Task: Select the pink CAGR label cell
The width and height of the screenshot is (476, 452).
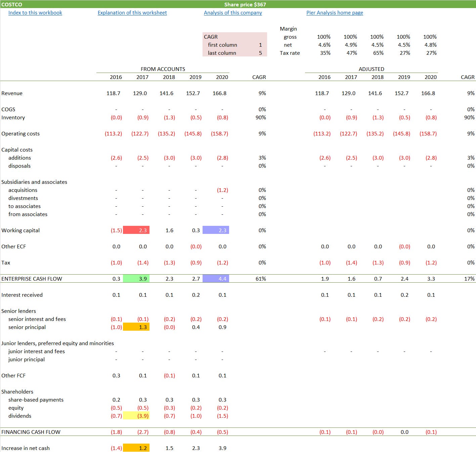Action: point(211,37)
